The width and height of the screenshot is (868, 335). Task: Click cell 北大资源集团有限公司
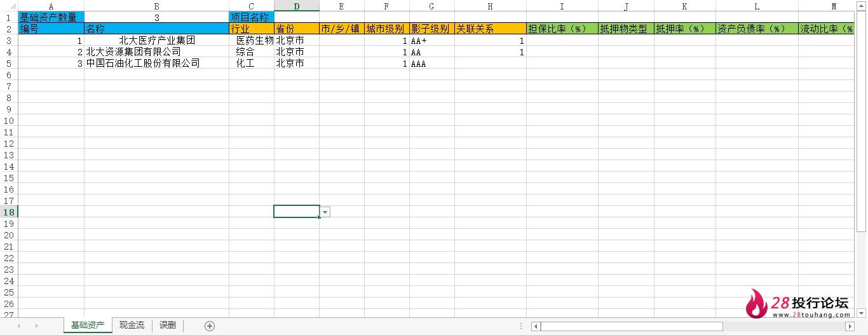click(156, 51)
